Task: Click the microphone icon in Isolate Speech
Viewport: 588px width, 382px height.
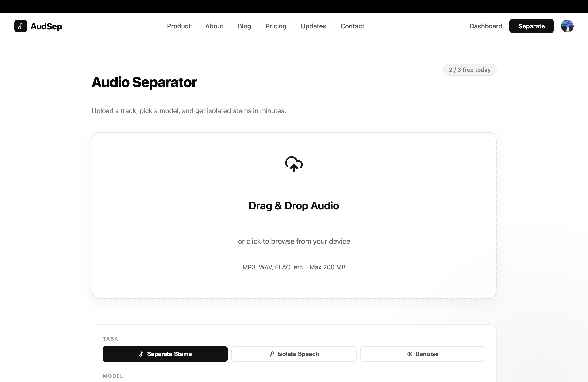Action: point(272,354)
